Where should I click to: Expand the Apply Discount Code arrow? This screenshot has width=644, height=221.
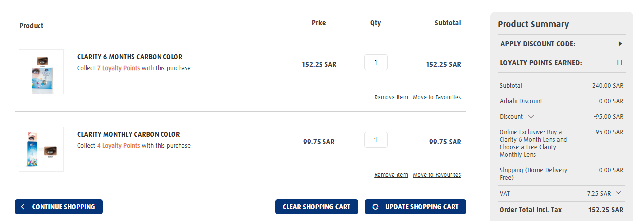pyautogui.click(x=620, y=44)
